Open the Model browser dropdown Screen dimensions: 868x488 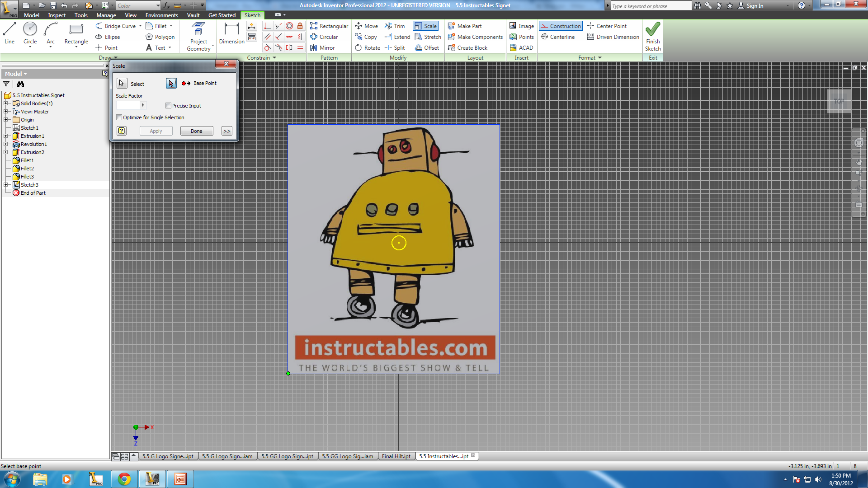pyautogui.click(x=16, y=74)
